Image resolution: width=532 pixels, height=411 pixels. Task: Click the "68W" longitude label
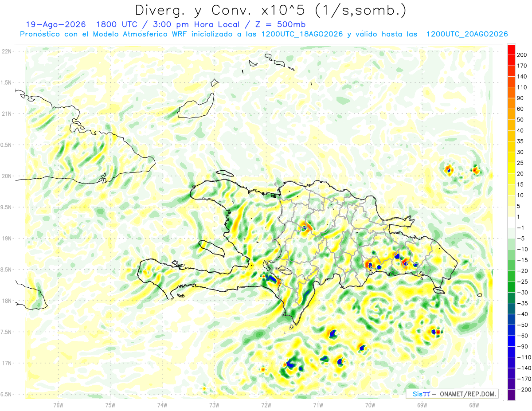tap(474, 404)
